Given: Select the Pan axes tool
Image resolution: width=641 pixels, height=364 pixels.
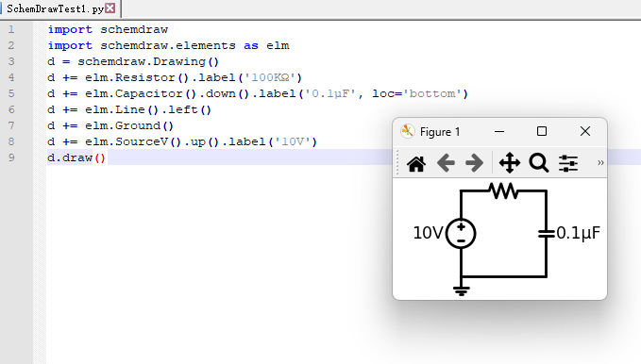Looking at the screenshot, I should point(510,163).
